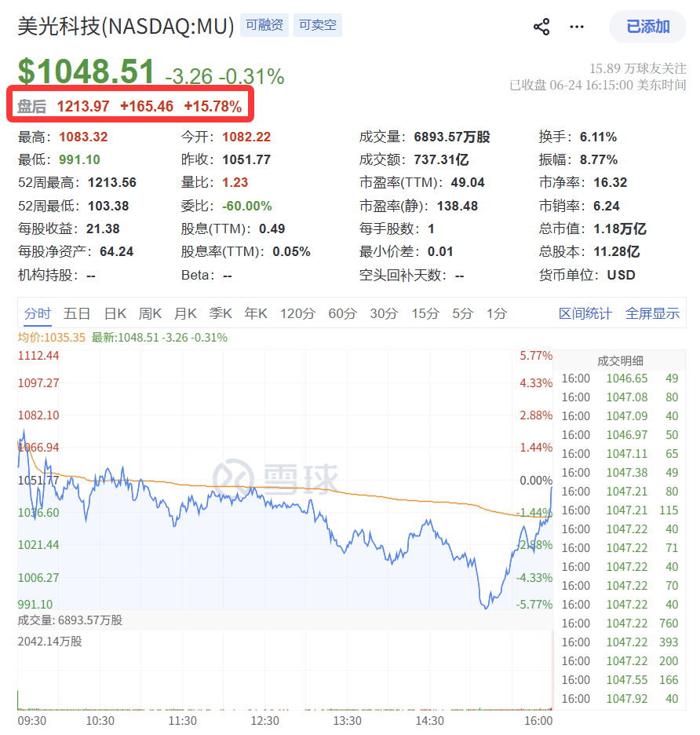
Task: Open the three-dots more options menu
Action: pos(577,27)
